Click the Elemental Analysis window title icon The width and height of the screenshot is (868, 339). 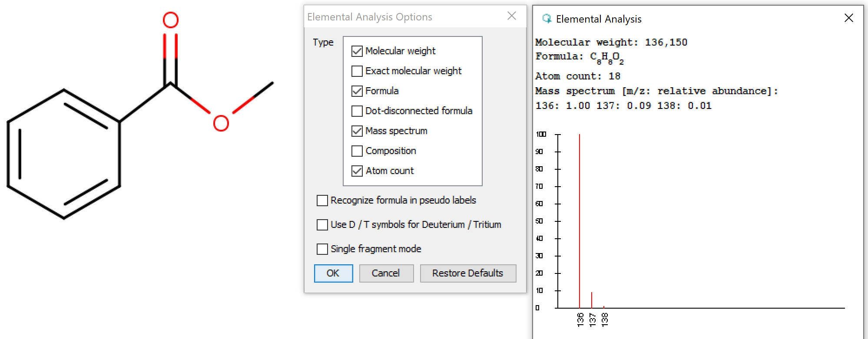pyautogui.click(x=547, y=19)
